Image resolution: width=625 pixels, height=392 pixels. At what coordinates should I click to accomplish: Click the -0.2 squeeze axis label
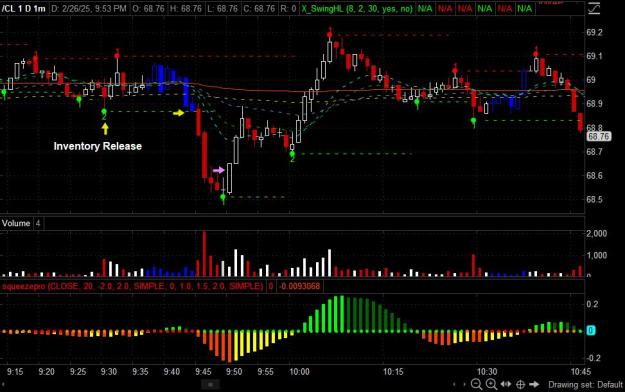592,358
